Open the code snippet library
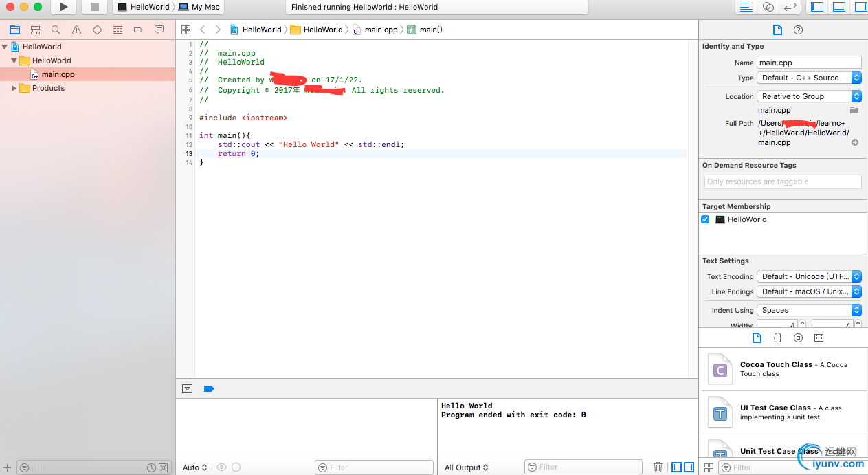 [777, 338]
